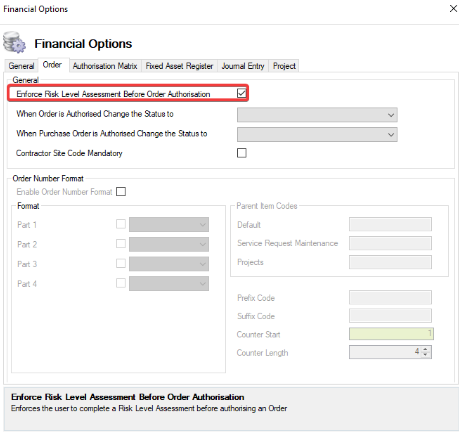Viewport: 459px width, 433px height.
Task: Tick Enable Order Number Format checkbox
Action: (121, 192)
